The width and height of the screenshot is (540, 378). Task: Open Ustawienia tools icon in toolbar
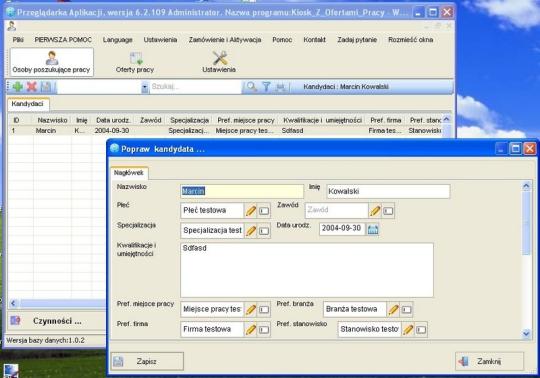pos(219,62)
